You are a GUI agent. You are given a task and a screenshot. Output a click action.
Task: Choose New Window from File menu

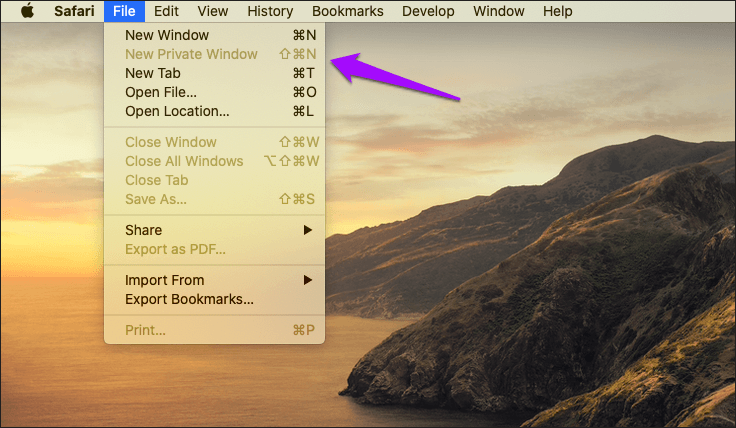pyautogui.click(x=214, y=35)
